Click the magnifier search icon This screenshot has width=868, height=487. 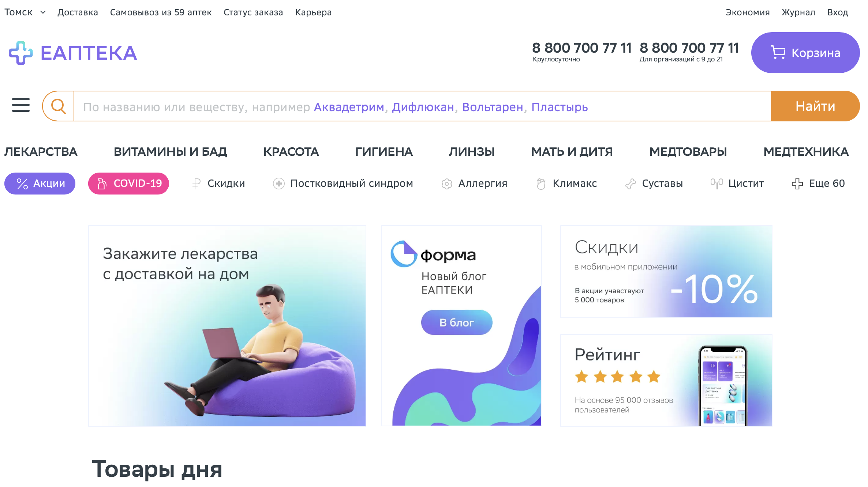pyautogui.click(x=59, y=106)
